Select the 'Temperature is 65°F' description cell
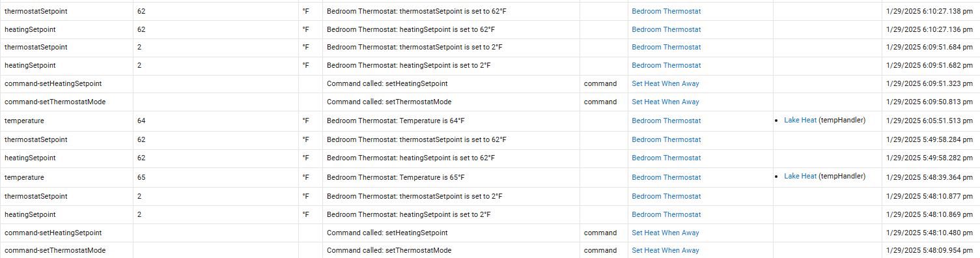The height and width of the screenshot is (258, 980). [x=451, y=177]
